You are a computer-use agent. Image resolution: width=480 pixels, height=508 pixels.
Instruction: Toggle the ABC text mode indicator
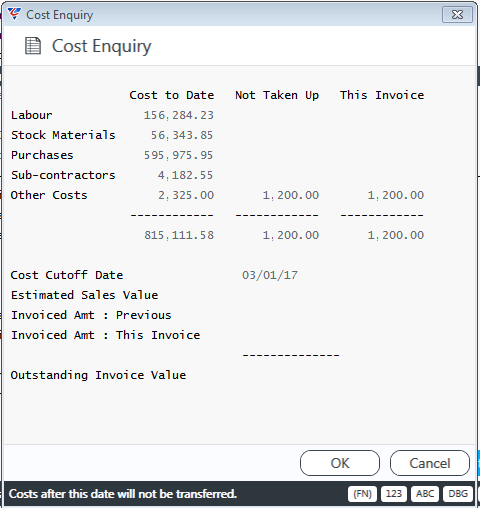pos(425,494)
